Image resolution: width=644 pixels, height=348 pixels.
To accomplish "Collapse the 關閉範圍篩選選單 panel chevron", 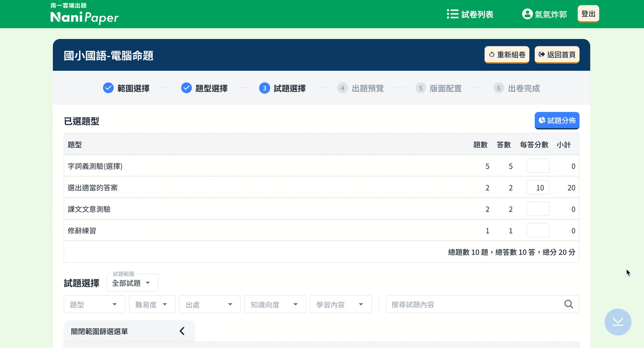I will pyautogui.click(x=182, y=331).
